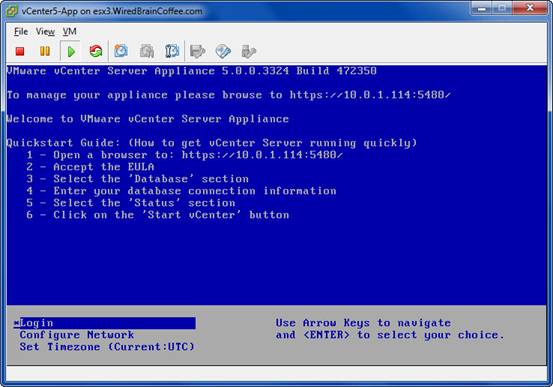Viewport: 553px width, 387px height.
Task: Maximize the vCenter5-App console window
Action: 503,8
